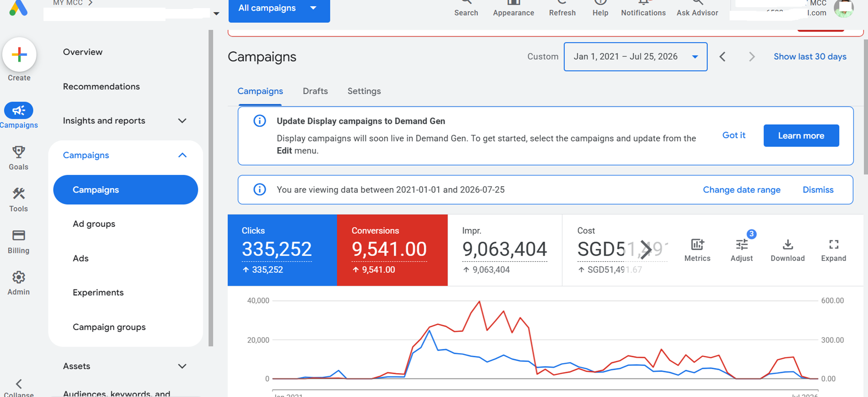Open Goals trophy icon in sidebar
The image size is (868, 397).
click(x=19, y=152)
